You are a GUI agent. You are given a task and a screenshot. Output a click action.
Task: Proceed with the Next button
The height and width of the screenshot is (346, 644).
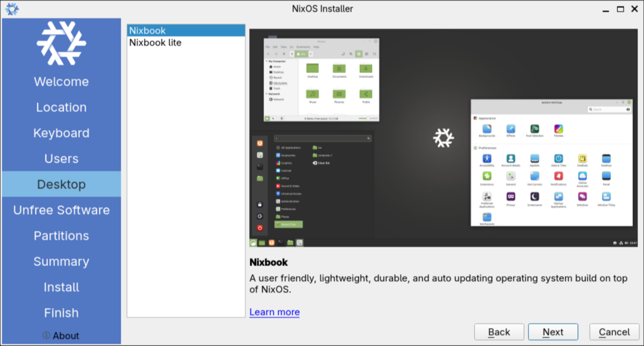coord(553,332)
